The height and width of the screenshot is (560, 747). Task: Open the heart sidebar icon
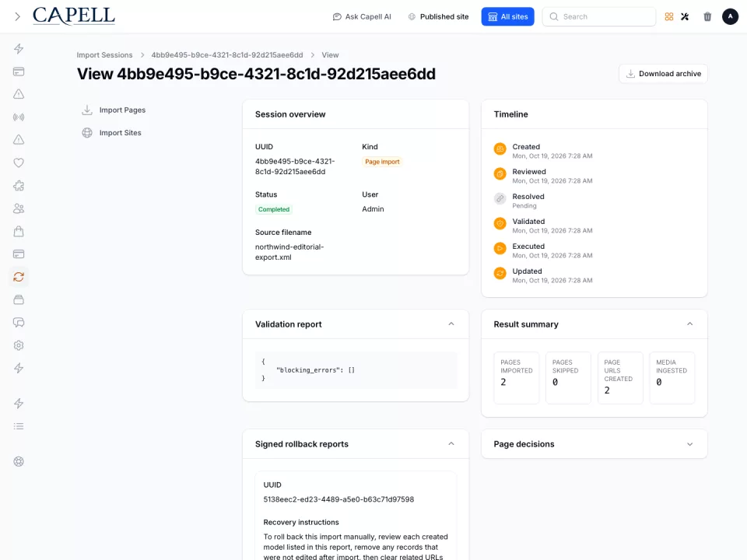(19, 163)
